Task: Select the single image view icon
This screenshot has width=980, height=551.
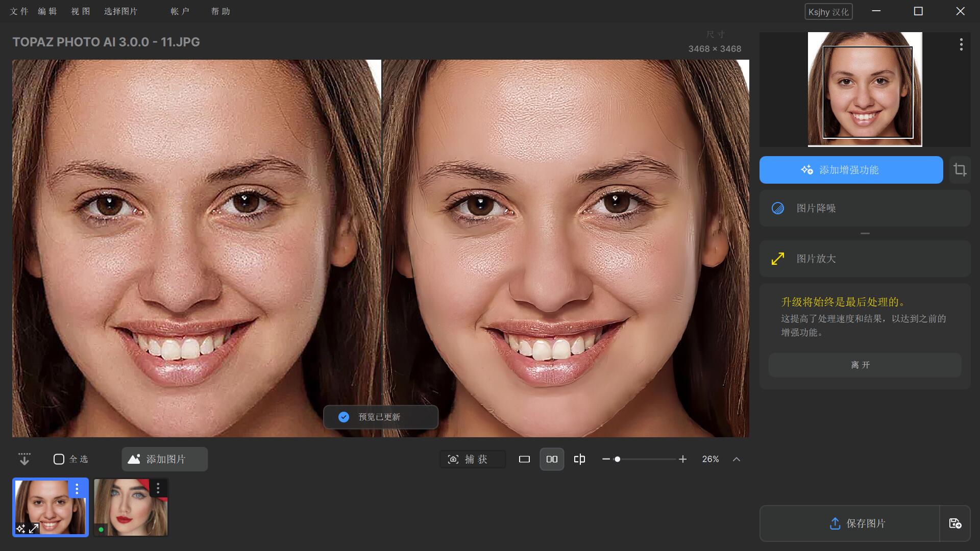Action: click(524, 459)
